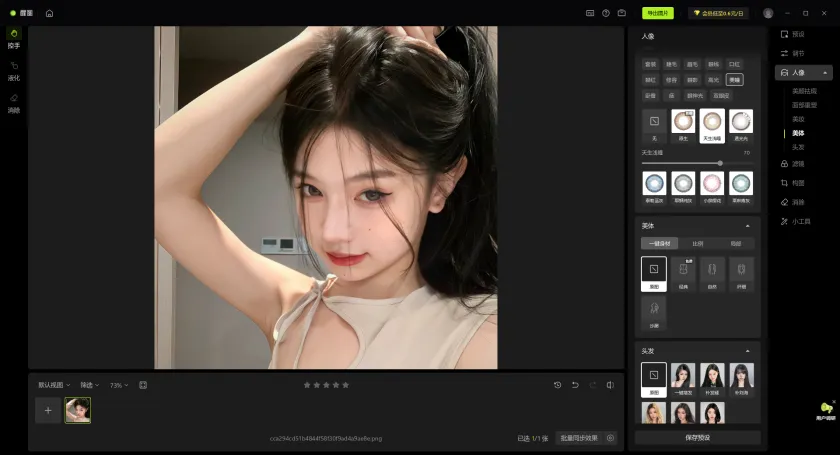This screenshot has height=455, width=840.
Task: Select the 液化 liquify tool
Action: pyautogui.click(x=14, y=71)
